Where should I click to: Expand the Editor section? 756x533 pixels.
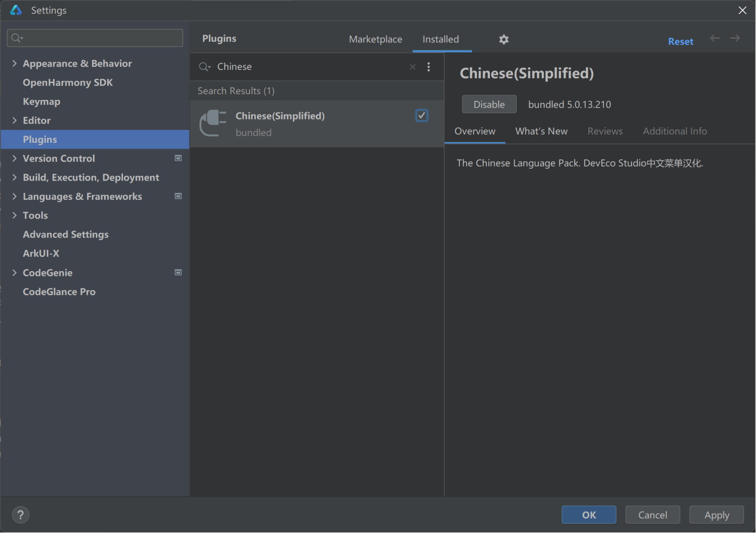pyautogui.click(x=14, y=120)
